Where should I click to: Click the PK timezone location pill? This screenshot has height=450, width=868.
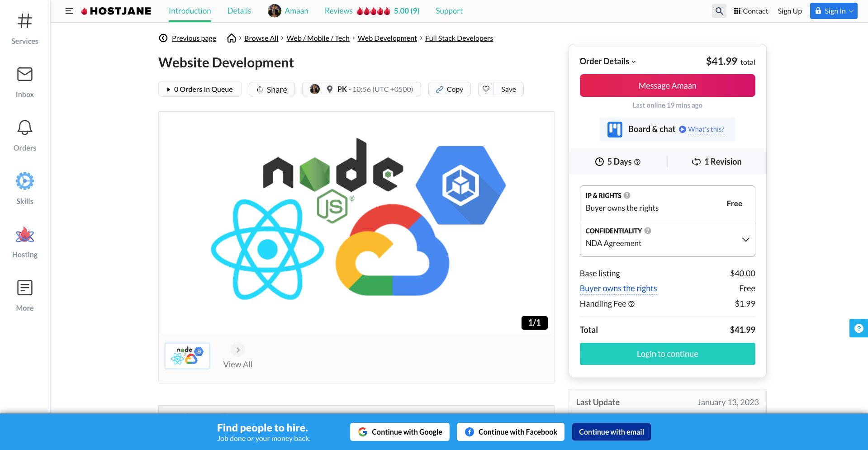point(361,89)
